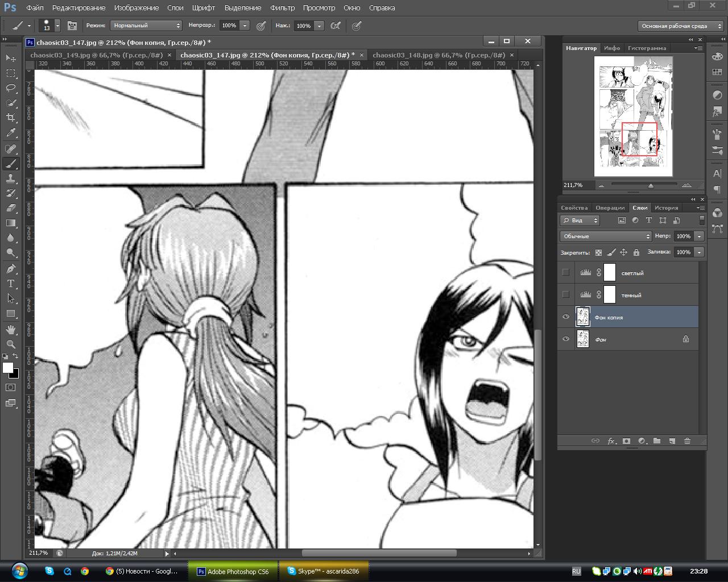Open layer styles fx menu

pyautogui.click(x=612, y=440)
